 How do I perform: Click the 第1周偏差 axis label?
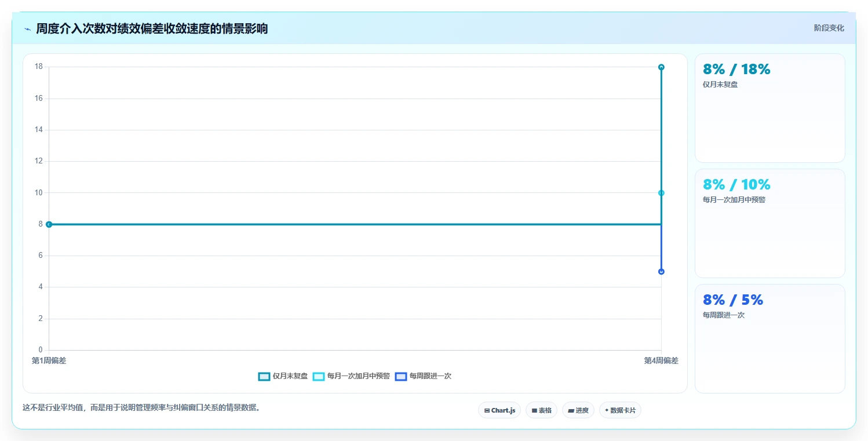tap(49, 360)
